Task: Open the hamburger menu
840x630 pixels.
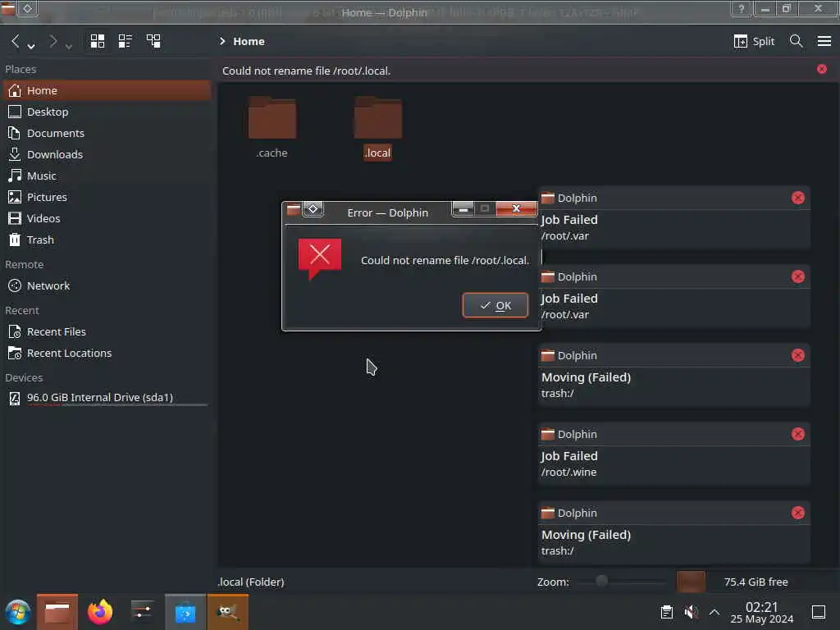Action: (x=824, y=41)
